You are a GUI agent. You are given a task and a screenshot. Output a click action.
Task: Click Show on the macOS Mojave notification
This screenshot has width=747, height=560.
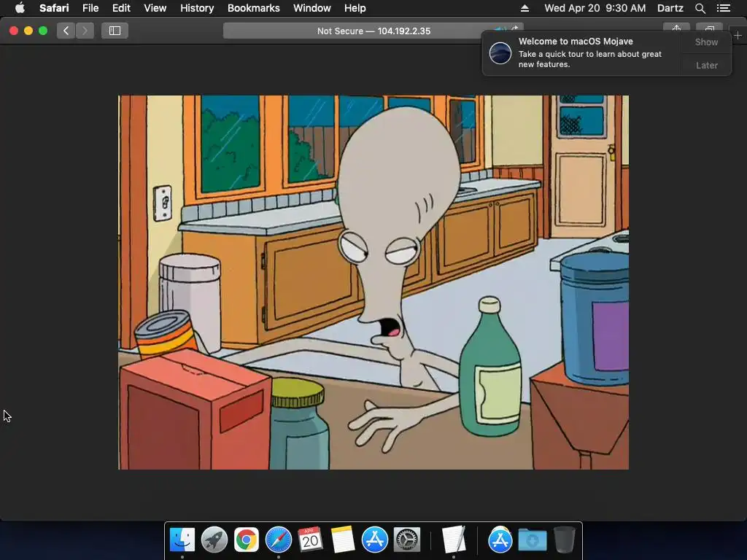click(x=706, y=42)
